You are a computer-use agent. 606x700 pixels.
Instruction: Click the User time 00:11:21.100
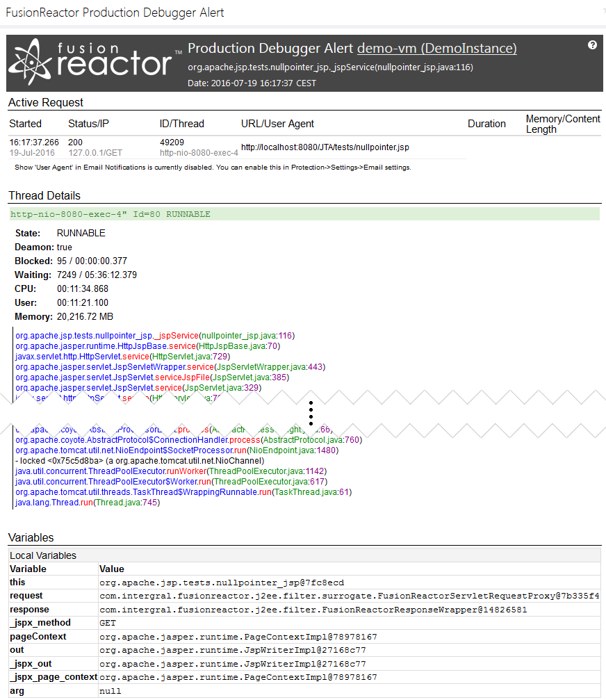pos(83,302)
